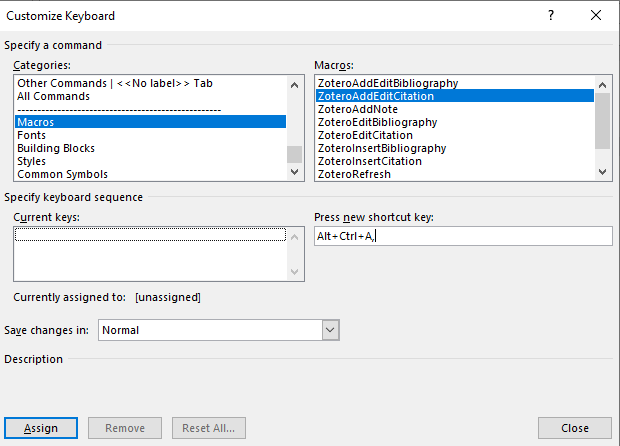The height and width of the screenshot is (446, 620).
Task: Click the Assign button
Action: point(41,428)
